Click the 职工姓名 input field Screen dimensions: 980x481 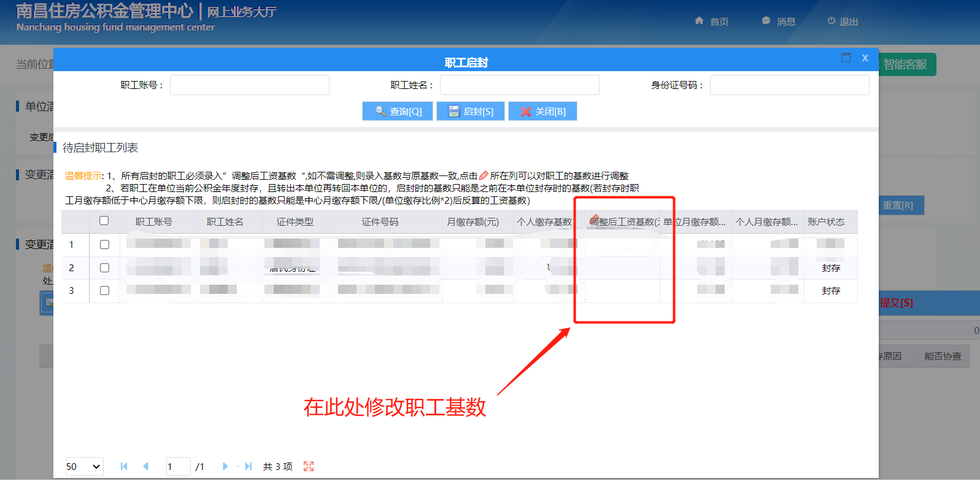pos(520,85)
